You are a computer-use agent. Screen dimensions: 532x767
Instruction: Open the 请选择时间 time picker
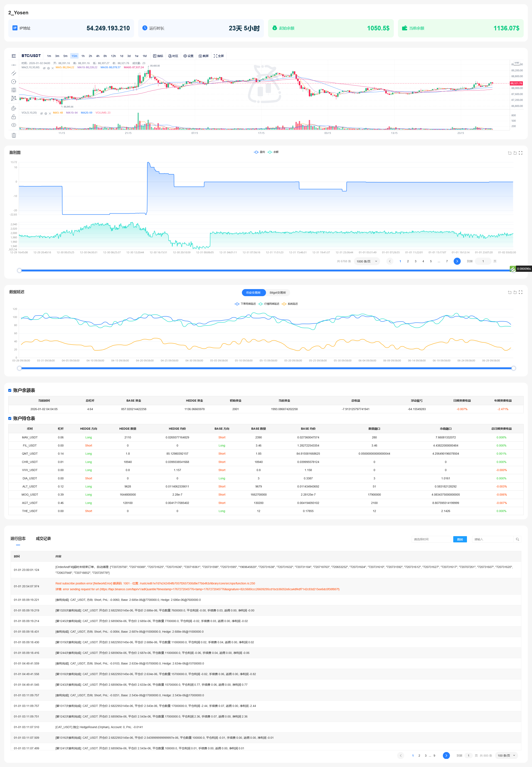(x=431, y=539)
